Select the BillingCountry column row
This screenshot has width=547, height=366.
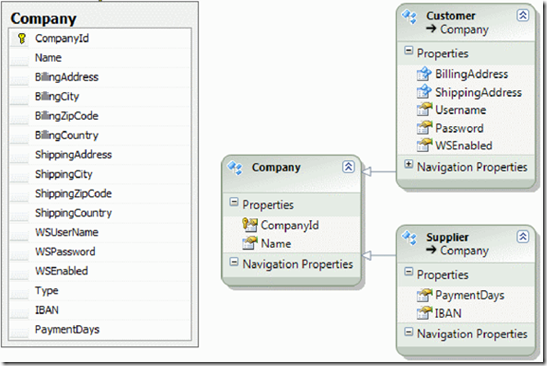100,135
